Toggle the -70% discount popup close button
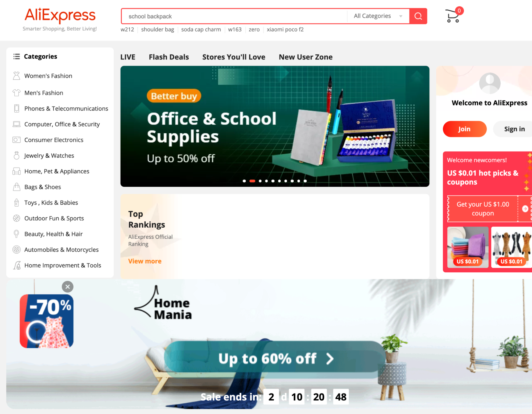Image resolution: width=532 pixels, height=414 pixels. coord(67,286)
